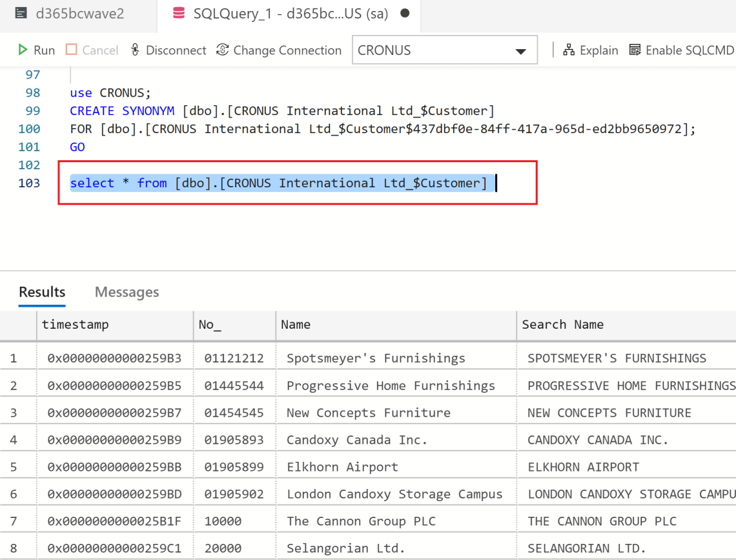Open the CRONUS dropdown arrow
The width and height of the screenshot is (736, 560).
(520, 50)
